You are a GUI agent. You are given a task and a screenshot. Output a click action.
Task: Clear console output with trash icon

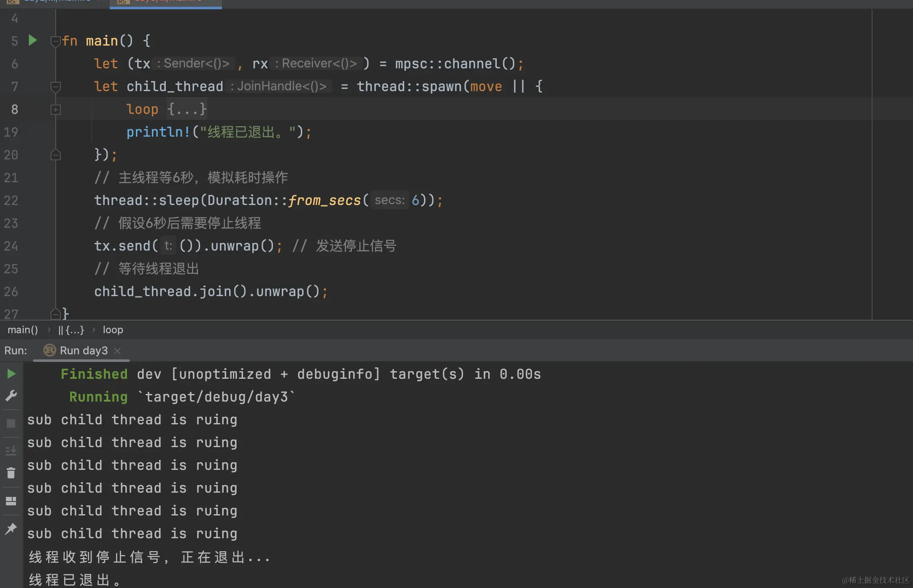coord(11,473)
